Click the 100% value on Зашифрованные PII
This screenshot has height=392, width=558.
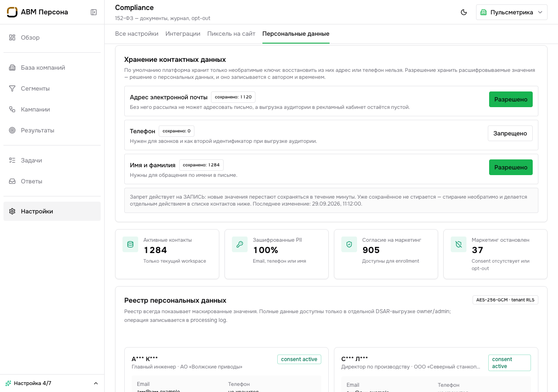click(x=265, y=250)
